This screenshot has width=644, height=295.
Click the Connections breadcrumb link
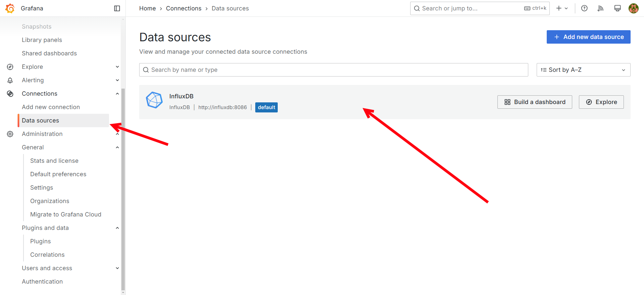[183, 8]
